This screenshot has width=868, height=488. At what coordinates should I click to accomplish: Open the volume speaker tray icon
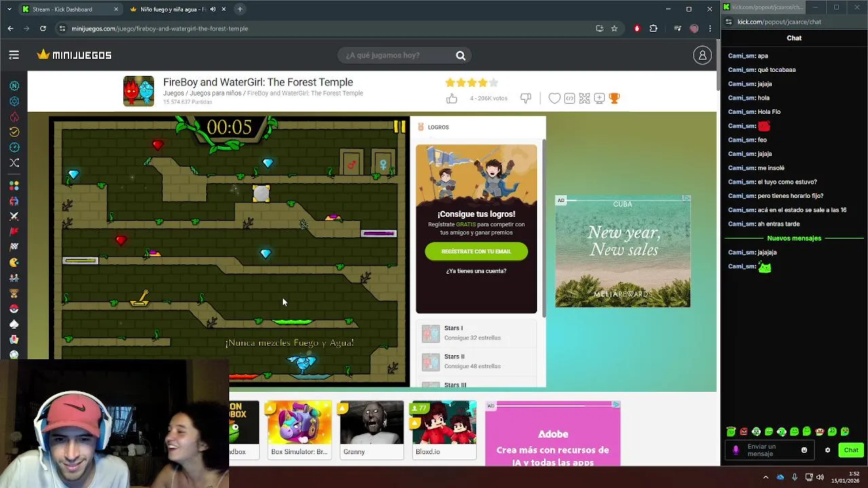click(x=818, y=477)
